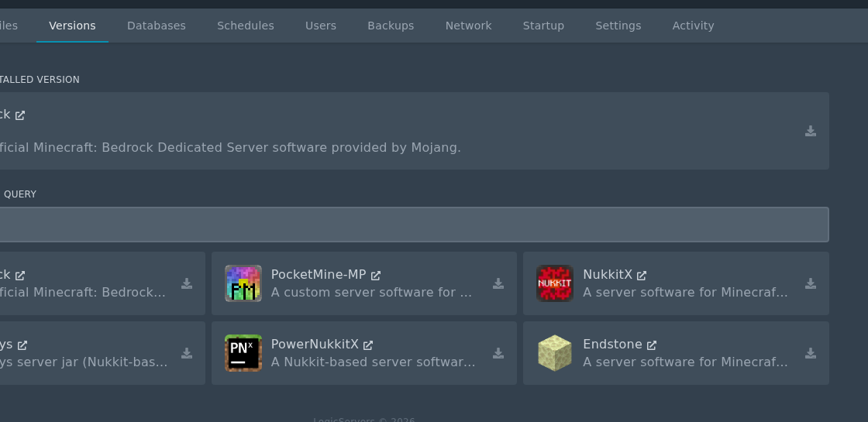Image resolution: width=868 pixels, height=422 pixels.
Task: Open the Activity tab
Action: pyautogui.click(x=693, y=26)
